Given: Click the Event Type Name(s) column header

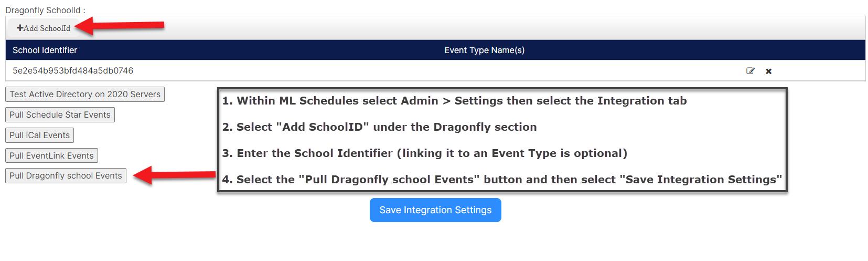Looking at the screenshot, I should pos(484,50).
